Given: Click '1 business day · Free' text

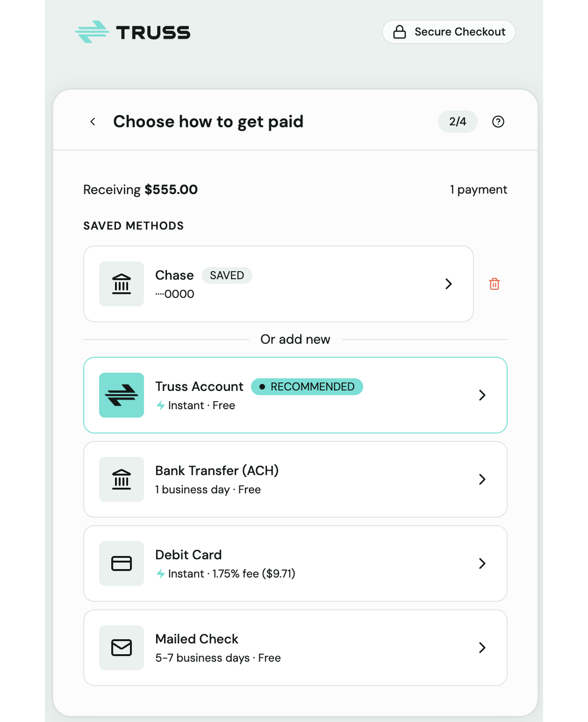Looking at the screenshot, I should coord(208,490).
